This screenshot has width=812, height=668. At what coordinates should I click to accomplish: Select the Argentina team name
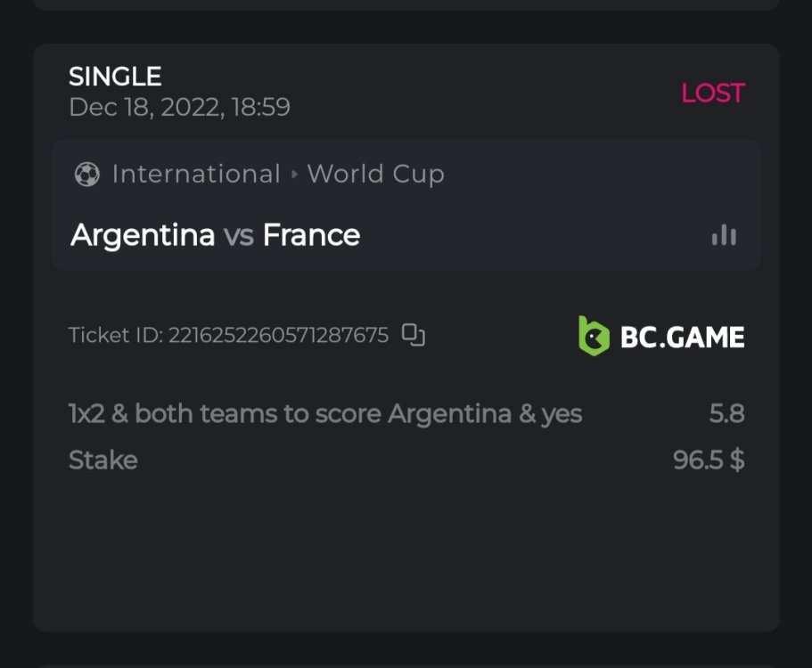[x=143, y=235]
